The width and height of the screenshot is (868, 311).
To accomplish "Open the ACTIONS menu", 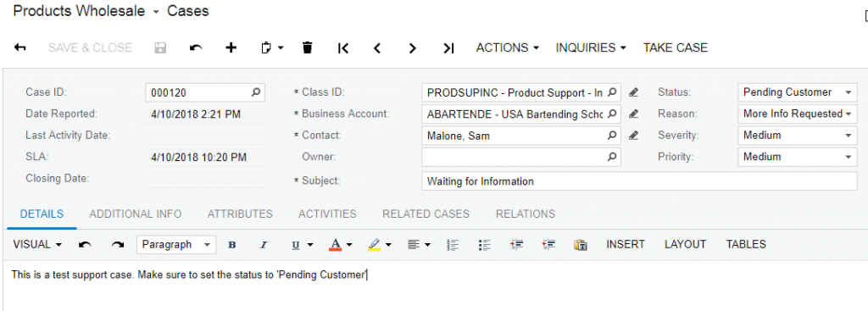I will click(508, 48).
